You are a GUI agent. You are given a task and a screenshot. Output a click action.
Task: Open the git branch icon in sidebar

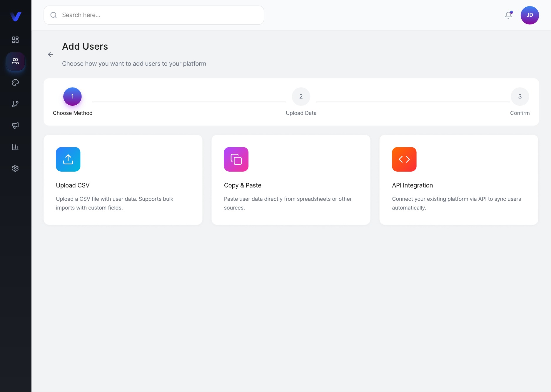pos(15,104)
